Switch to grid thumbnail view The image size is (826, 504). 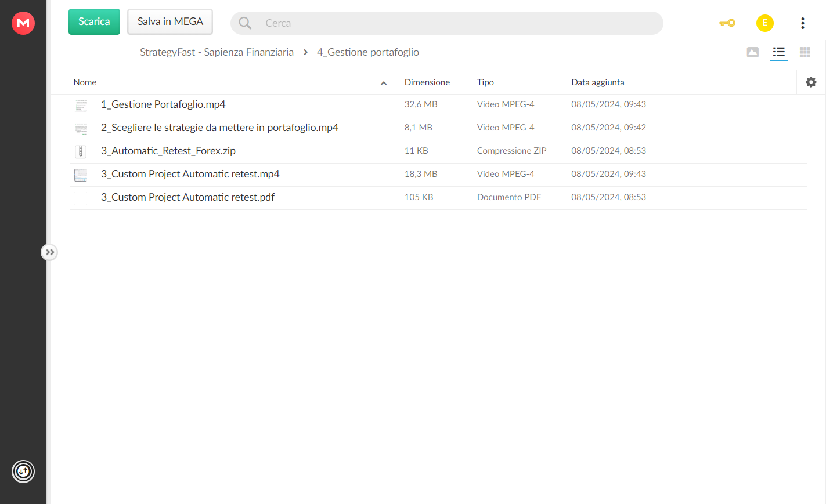(805, 52)
